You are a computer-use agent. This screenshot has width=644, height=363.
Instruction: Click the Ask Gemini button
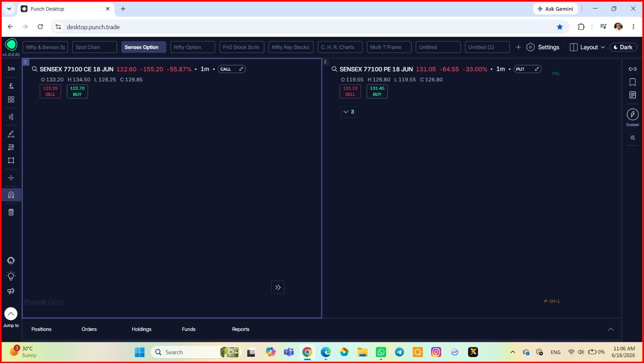[555, 9]
